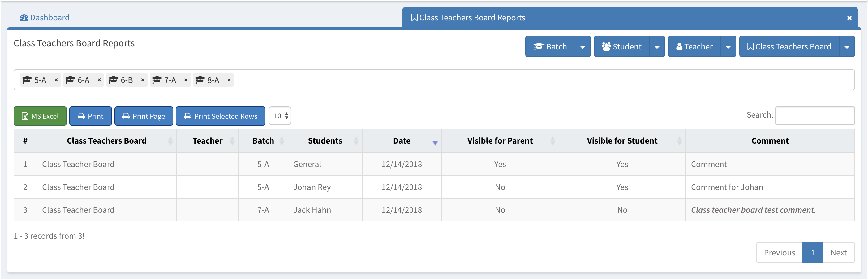The height and width of the screenshot is (279, 868).
Task: Expand the Student dropdown arrow
Action: pos(657,47)
